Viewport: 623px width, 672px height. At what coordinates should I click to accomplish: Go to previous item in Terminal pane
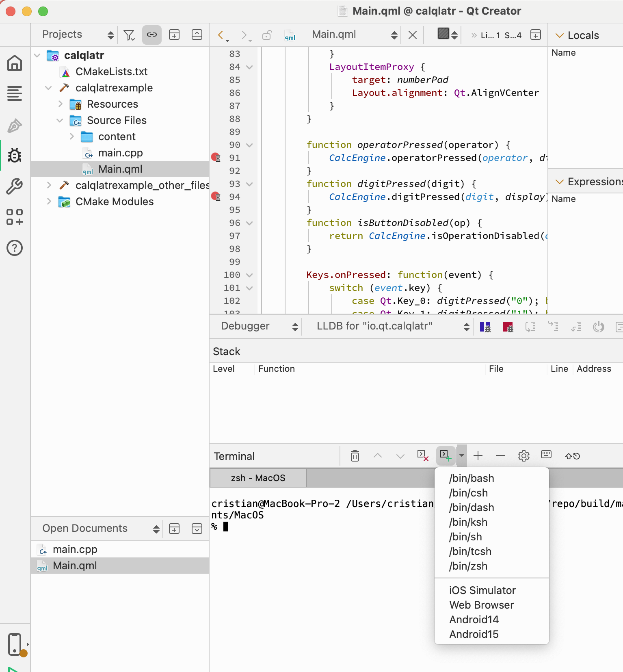click(x=378, y=456)
